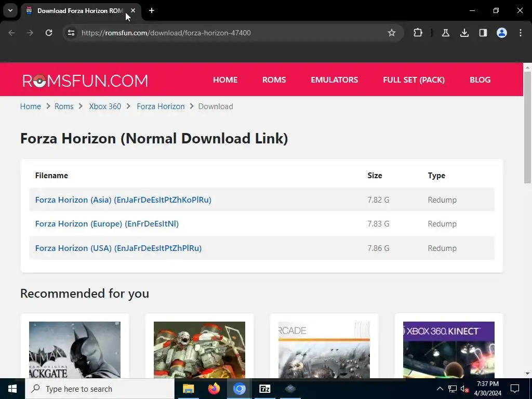This screenshot has height=399, width=532.
Task: Click the 7.83 G size value
Action: pyautogui.click(x=378, y=224)
